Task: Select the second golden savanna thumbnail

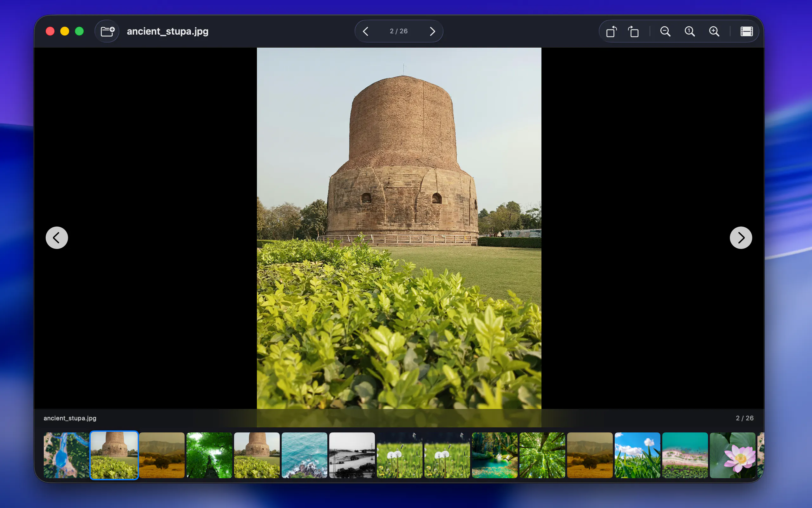Action: [590, 455]
